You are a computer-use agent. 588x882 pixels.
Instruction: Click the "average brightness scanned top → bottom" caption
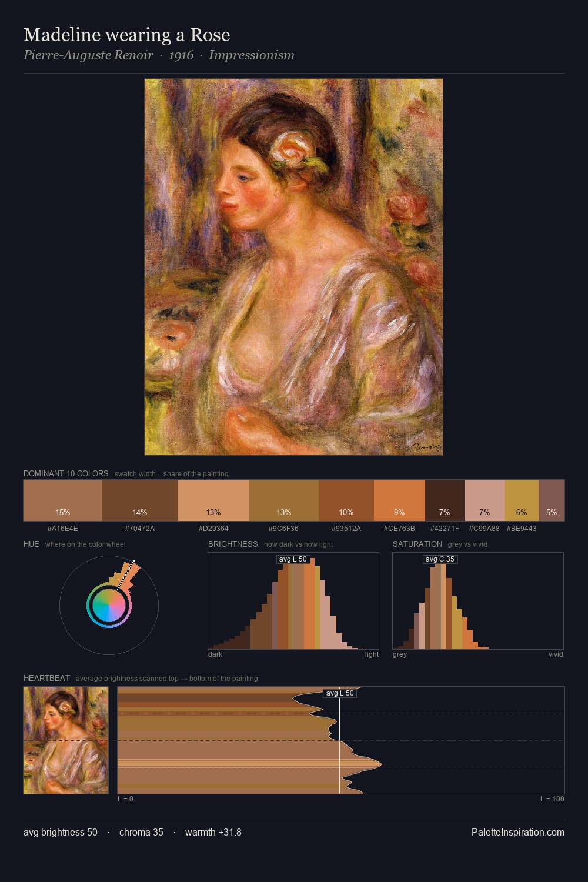(167, 678)
